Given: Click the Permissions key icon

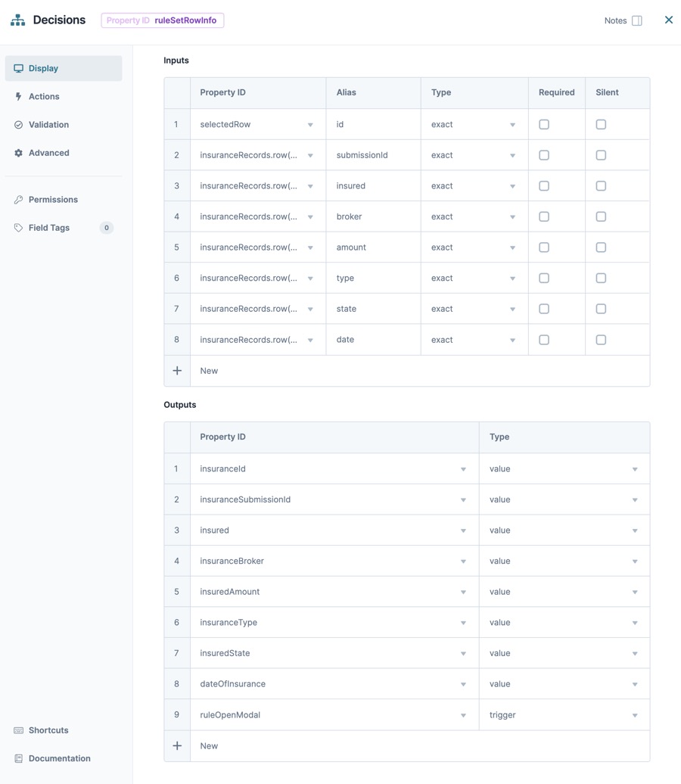Looking at the screenshot, I should 18,200.
